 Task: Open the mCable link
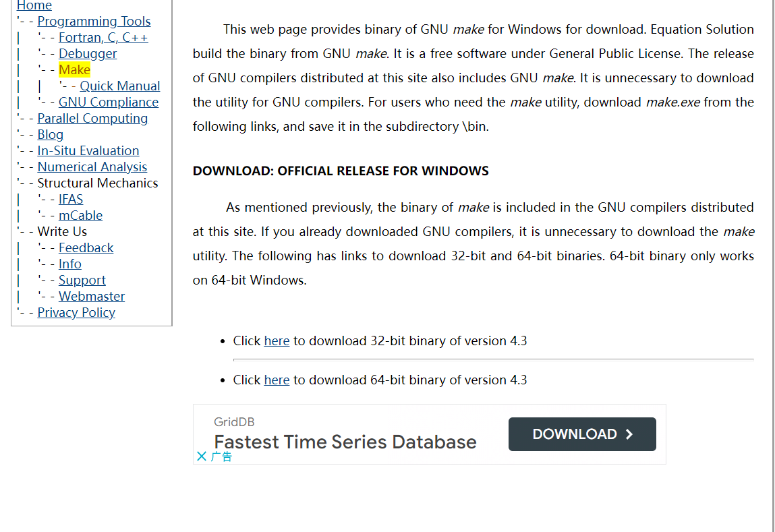click(80, 216)
